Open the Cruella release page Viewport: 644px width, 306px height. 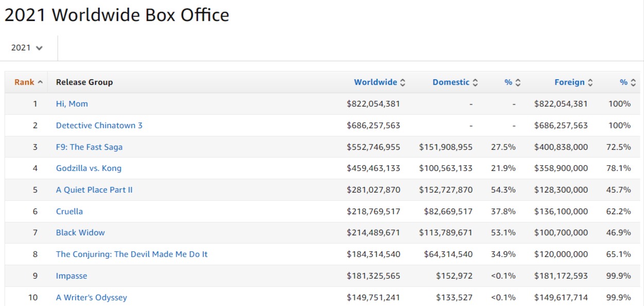point(69,212)
